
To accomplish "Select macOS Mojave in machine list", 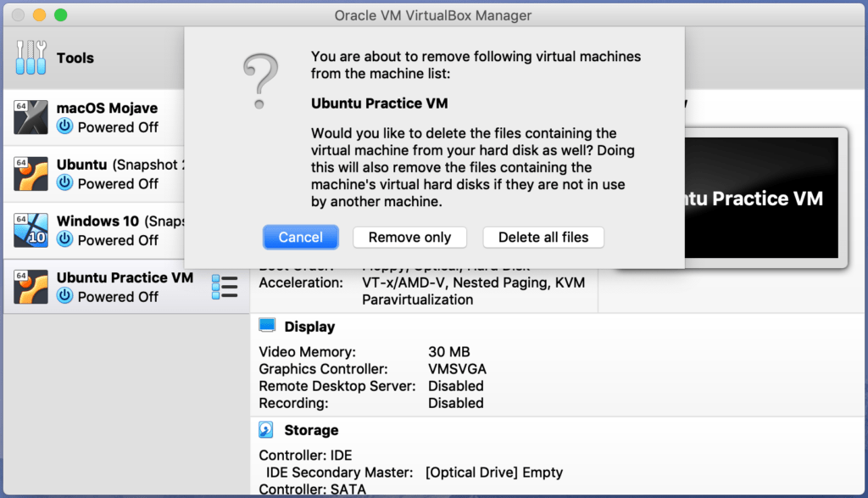I will [107, 109].
